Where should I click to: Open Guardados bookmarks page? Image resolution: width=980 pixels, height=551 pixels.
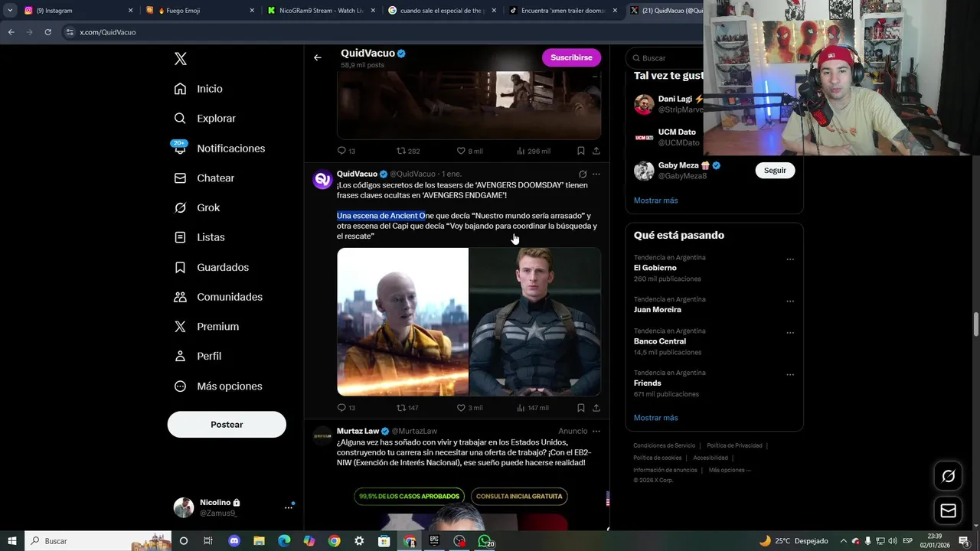[x=211, y=267]
